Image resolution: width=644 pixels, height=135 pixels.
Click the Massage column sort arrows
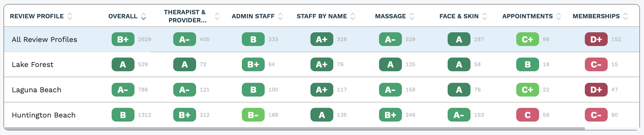point(412,16)
